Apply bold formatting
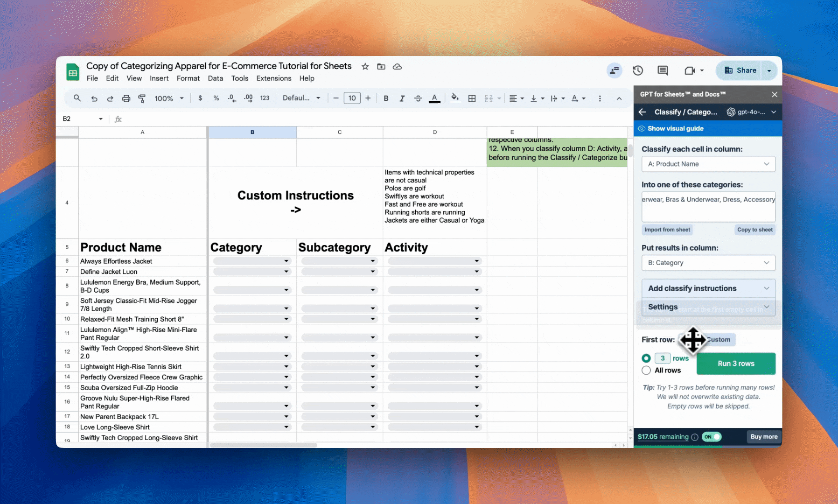Image resolution: width=838 pixels, height=504 pixels. [x=386, y=98]
